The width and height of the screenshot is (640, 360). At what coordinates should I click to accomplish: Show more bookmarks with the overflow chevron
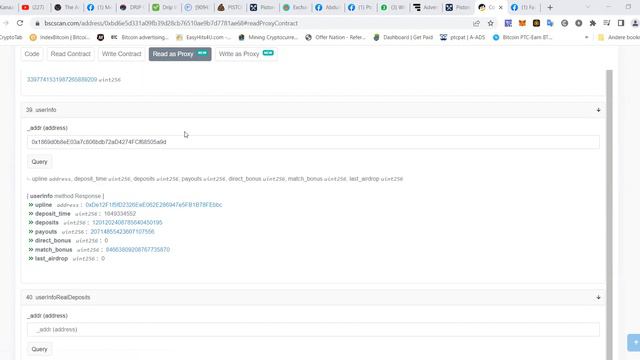(587, 37)
